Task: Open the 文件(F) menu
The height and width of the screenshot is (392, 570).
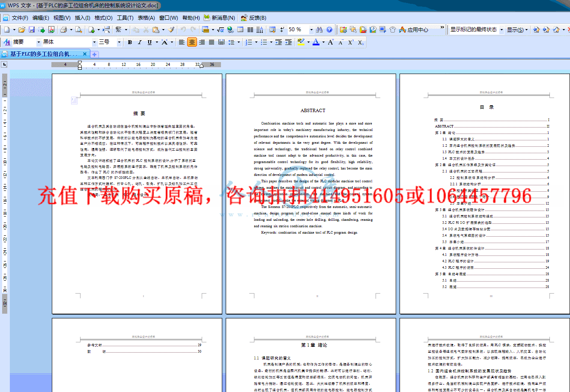Action: pos(20,18)
